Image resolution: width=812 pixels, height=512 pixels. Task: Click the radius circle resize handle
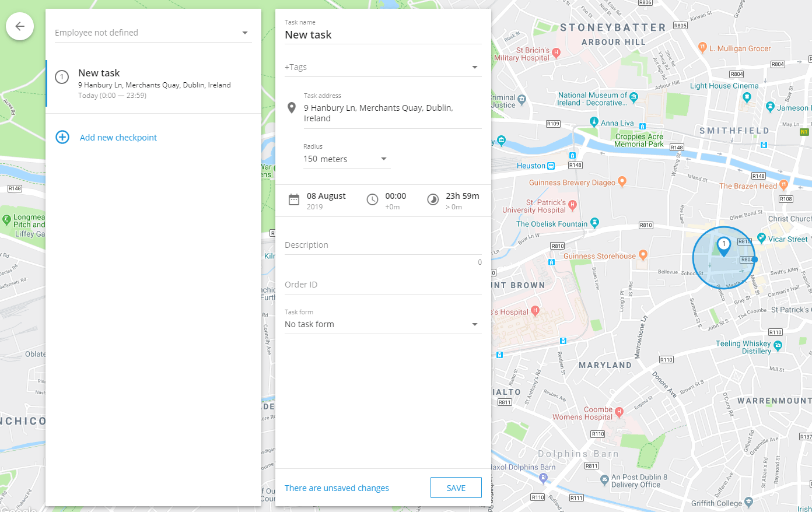coord(755,259)
